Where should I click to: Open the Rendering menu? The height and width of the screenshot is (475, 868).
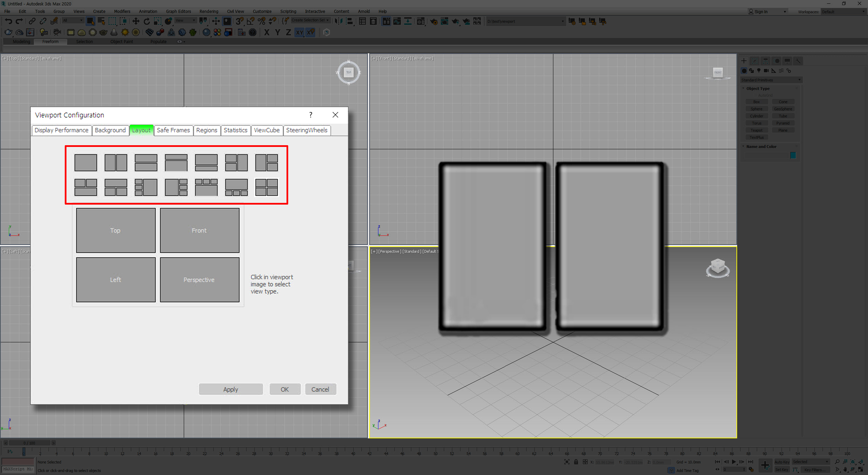tap(209, 12)
